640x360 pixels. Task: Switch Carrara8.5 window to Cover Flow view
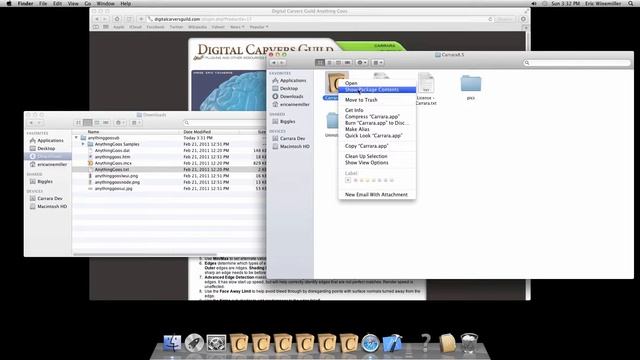click(347, 62)
